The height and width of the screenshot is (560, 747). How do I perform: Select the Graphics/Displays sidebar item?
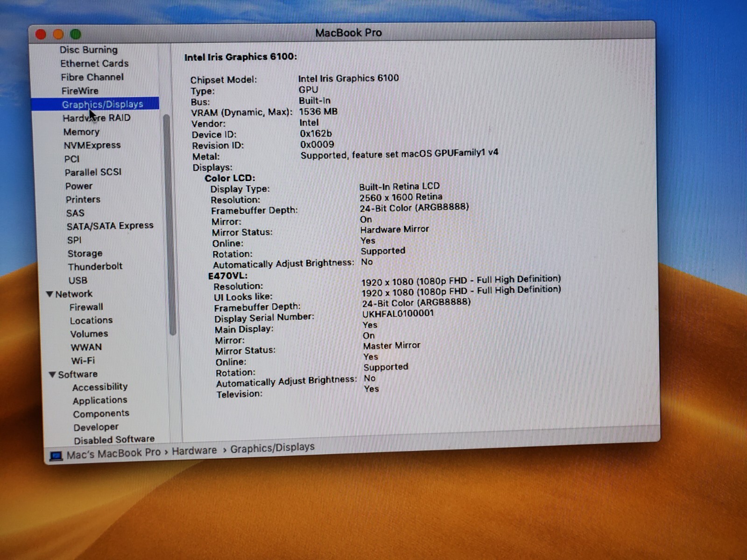pyautogui.click(x=95, y=104)
